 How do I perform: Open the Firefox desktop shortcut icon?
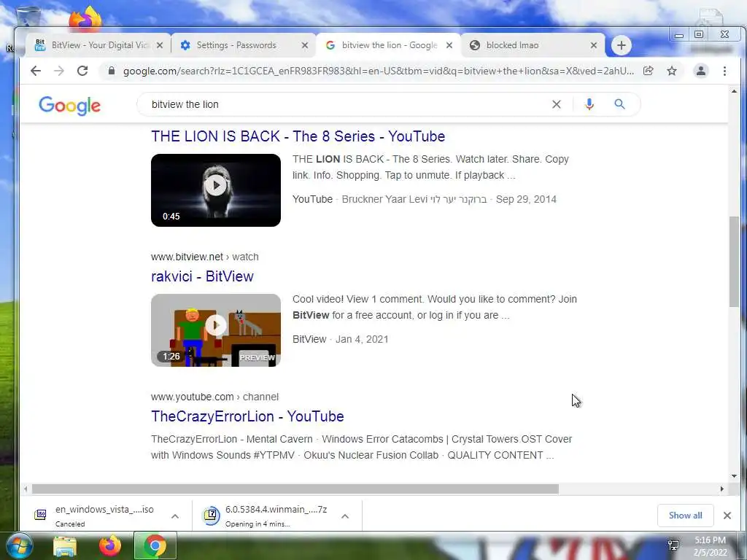(85, 18)
